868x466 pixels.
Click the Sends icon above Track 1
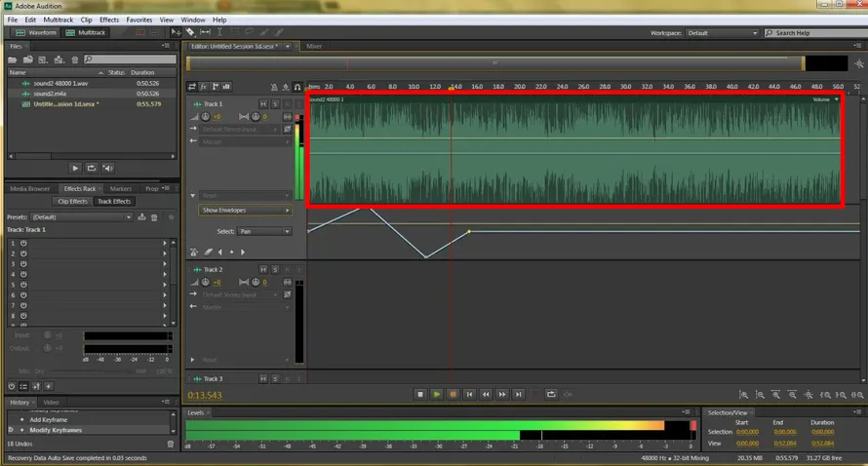[216, 87]
